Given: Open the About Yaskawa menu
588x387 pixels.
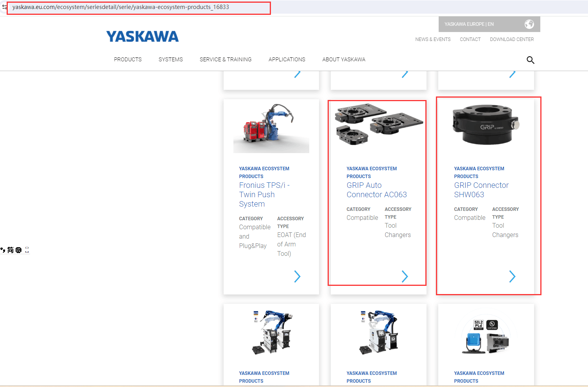Looking at the screenshot, I should click(x=344, y=59).
